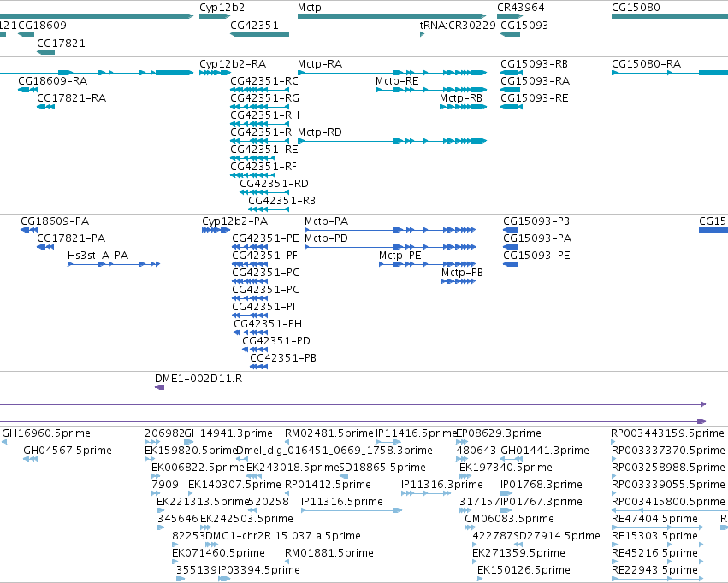The width and height of the screenshot is (728, 583).
Task: Select the DME1-002D11.R feature label
Action: pos(198,379)
